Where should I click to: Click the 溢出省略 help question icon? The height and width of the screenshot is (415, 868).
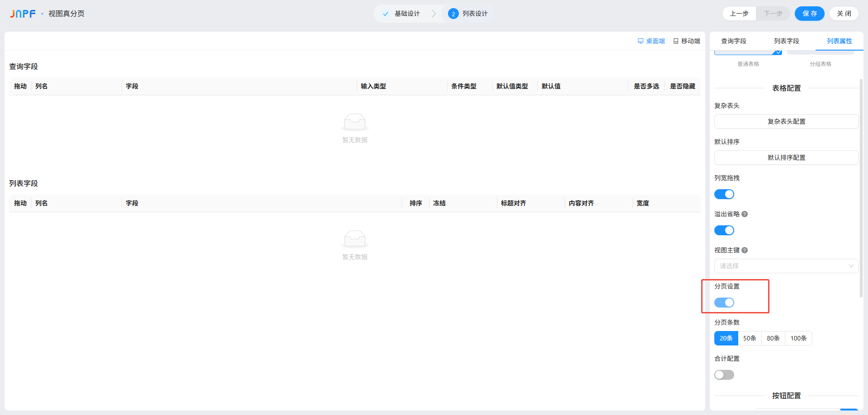(x=745, y=214)
